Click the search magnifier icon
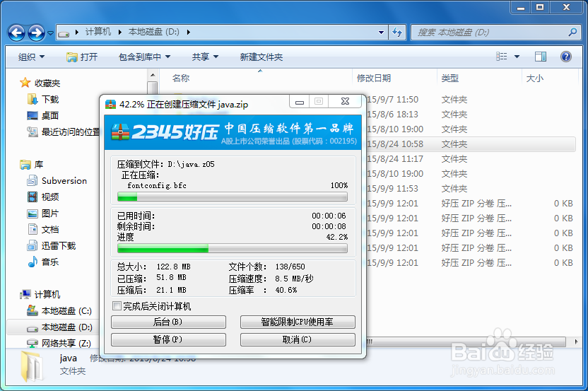This screenshot has width=588, height=391. [x=572, y=33]
